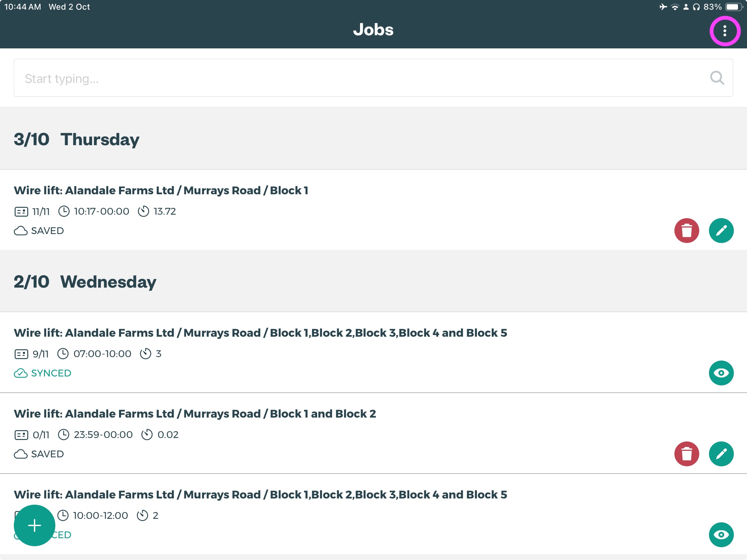View the synced 07:00-10:00 wire lift job
The width and height of the screenshot is (747, 560).
coord(721,373)
